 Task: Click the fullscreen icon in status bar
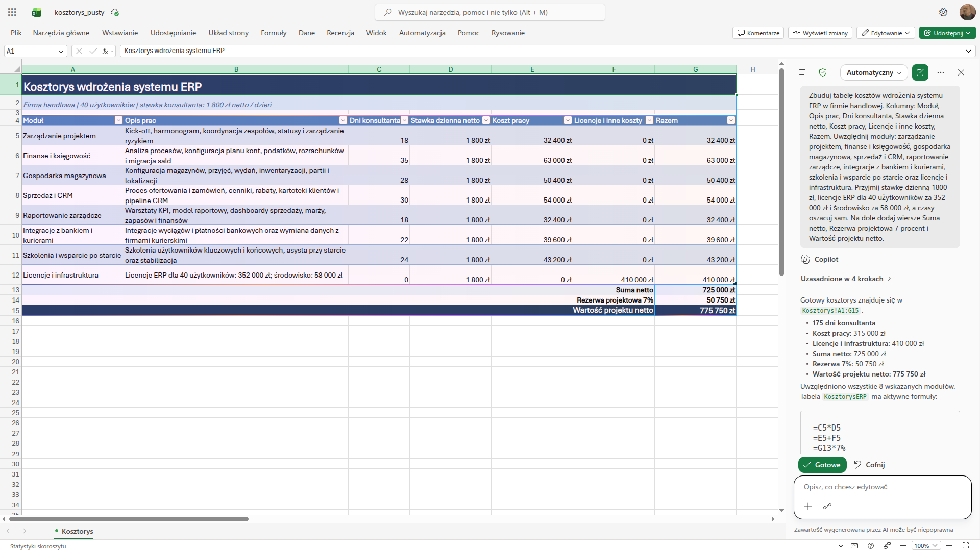[966, 546]
